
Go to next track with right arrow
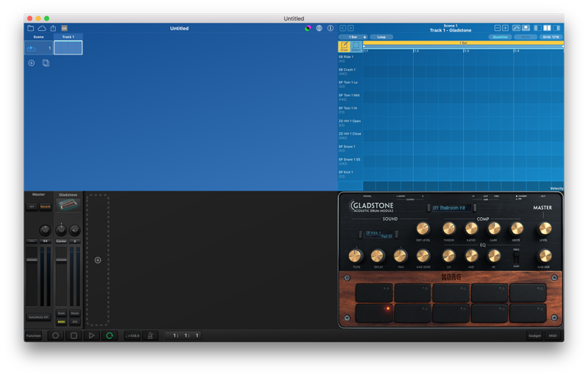(x=351, y=28)
